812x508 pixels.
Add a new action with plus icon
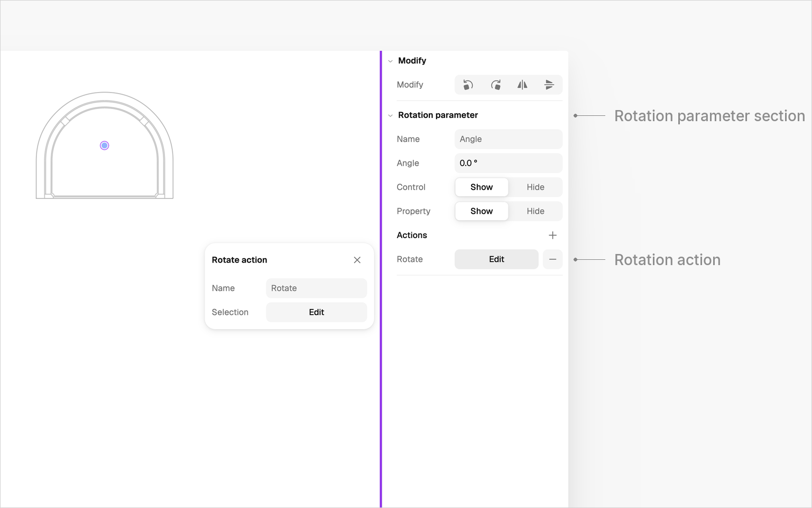[x=552, y=235]
